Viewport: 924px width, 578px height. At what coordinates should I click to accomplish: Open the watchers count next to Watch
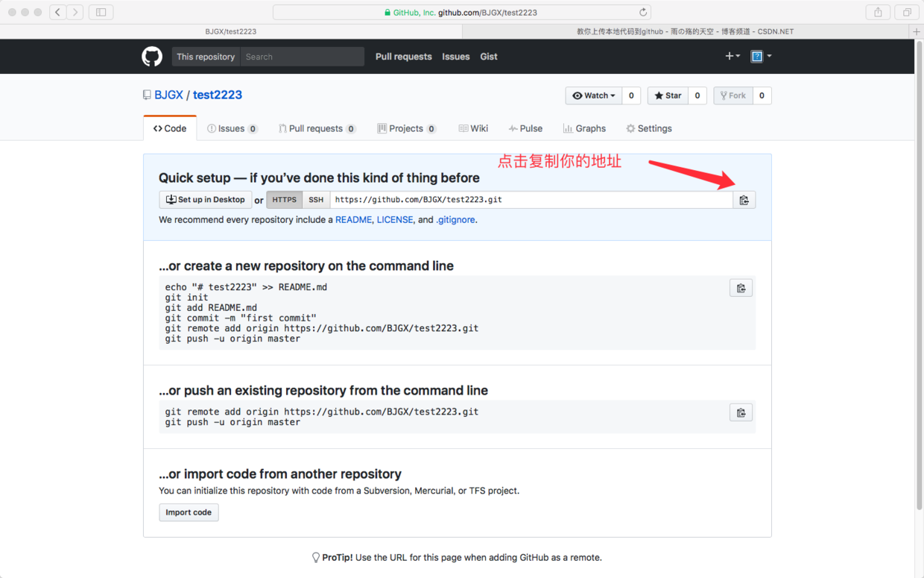tap(631, 95)
